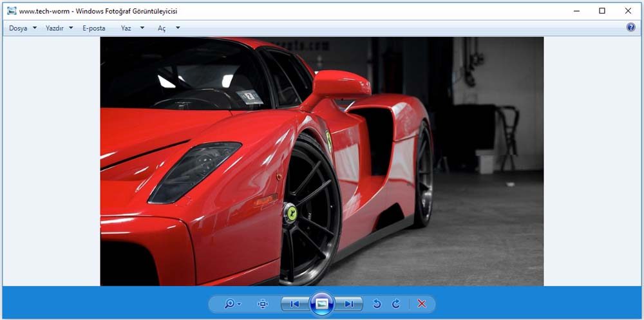Delete the photo with the red X

(x=422, y=304)
